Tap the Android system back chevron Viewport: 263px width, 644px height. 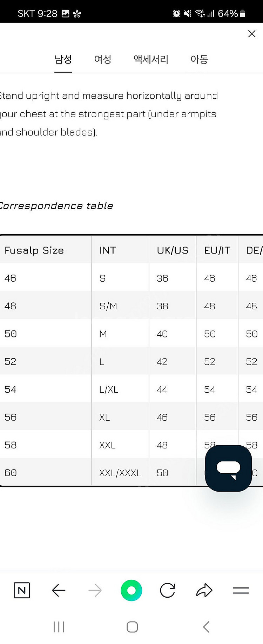point(206,627)
